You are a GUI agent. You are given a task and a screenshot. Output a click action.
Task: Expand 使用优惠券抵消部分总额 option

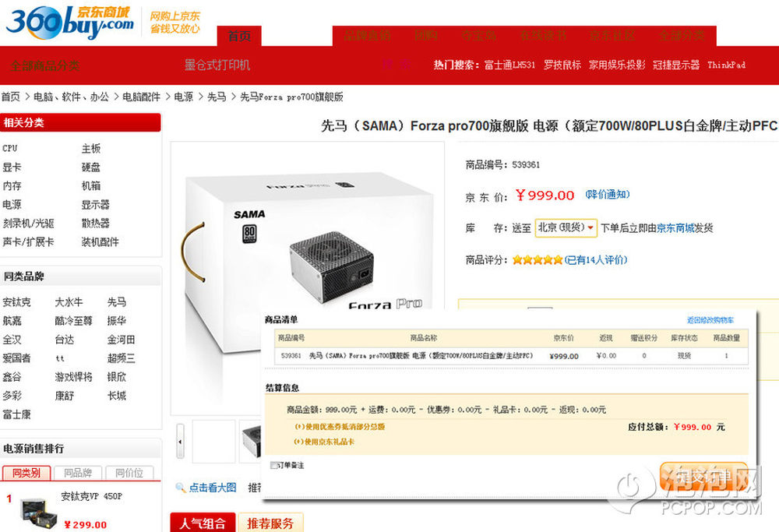pyautogui.click(x=340, y=427)
